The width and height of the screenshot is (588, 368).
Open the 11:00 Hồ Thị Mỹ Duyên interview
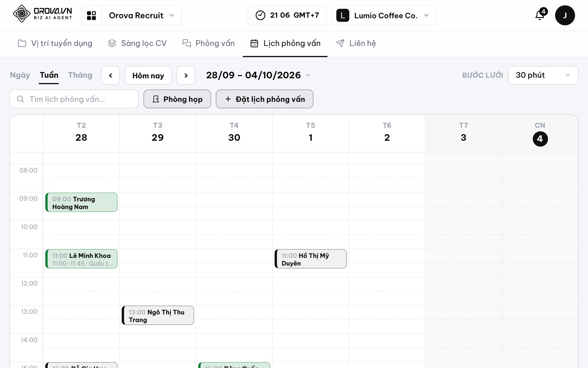(x=311, y=259)
